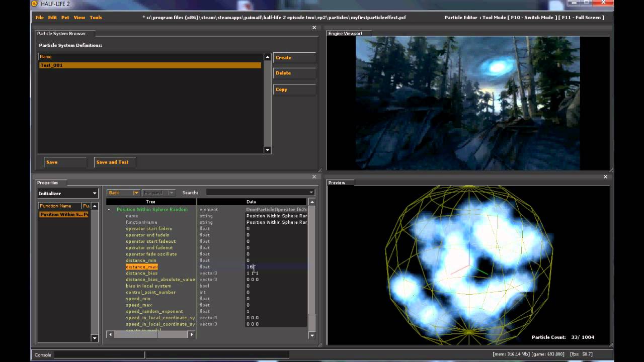
Task: Open the Pet menu
Action: coord(65,18)
